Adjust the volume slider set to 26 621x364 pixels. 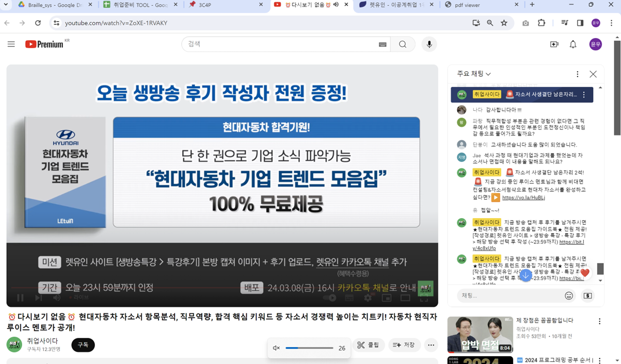point(309,348)
